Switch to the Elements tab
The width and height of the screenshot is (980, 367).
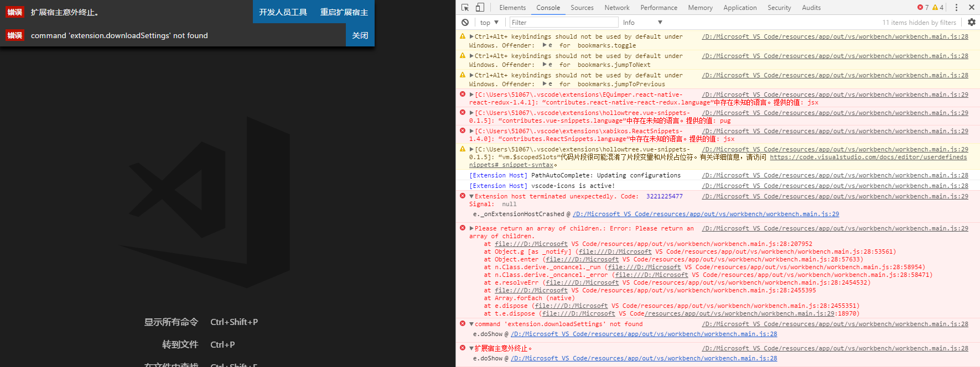tap(512, 8)
